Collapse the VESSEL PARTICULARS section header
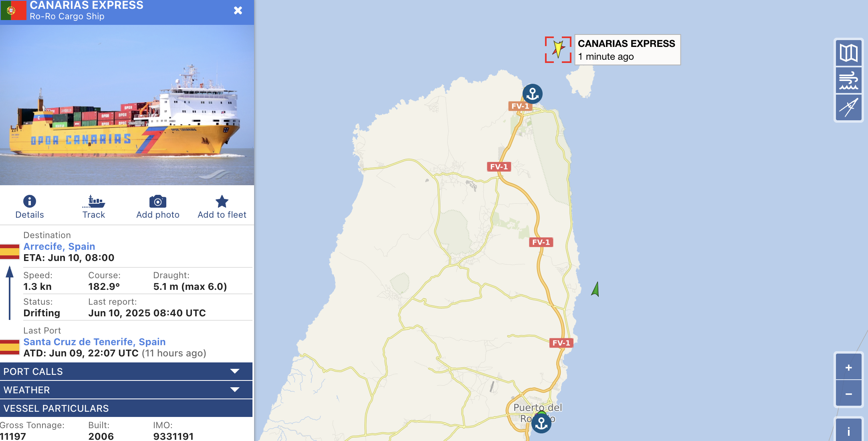The height and width of the screenshot is (441, 868). pyautogui.click(x=126, y=408)
